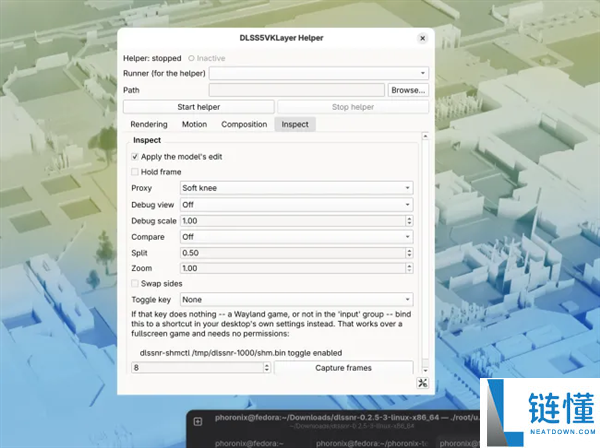This screenshot has width=600, height=448.
Task: Select the phoronix@fedora:~/phoronix terminal tab
Action: click(373, 443)
